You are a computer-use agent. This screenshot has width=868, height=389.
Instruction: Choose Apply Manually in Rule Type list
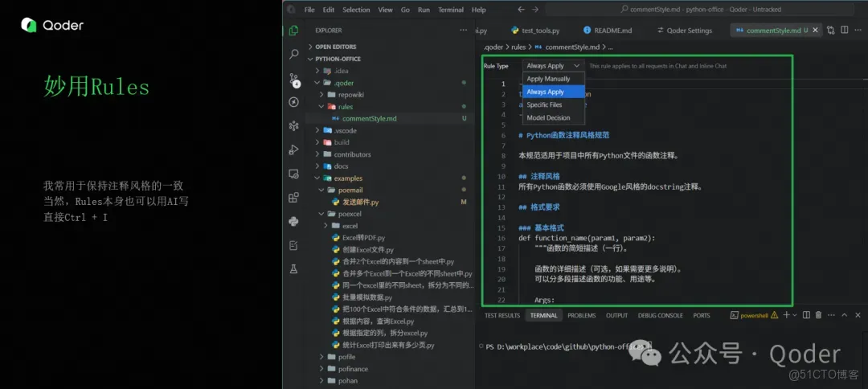[554, 79]
